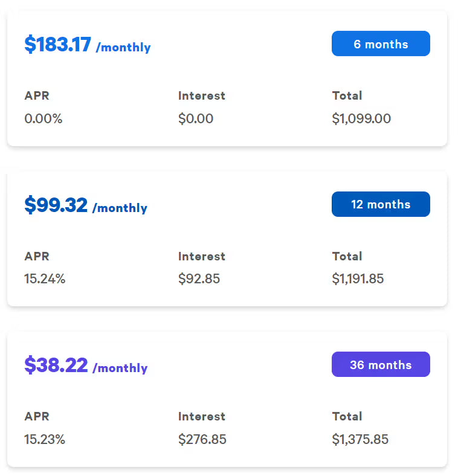Click the Interest label in the 12-month card

(202, 256)
